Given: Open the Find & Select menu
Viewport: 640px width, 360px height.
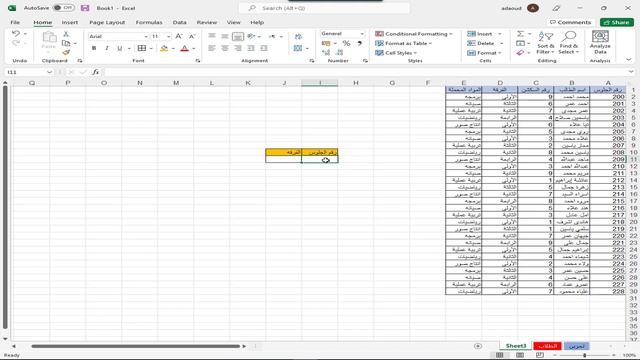Looking at the screenshot, I should [x=569, y=42].
